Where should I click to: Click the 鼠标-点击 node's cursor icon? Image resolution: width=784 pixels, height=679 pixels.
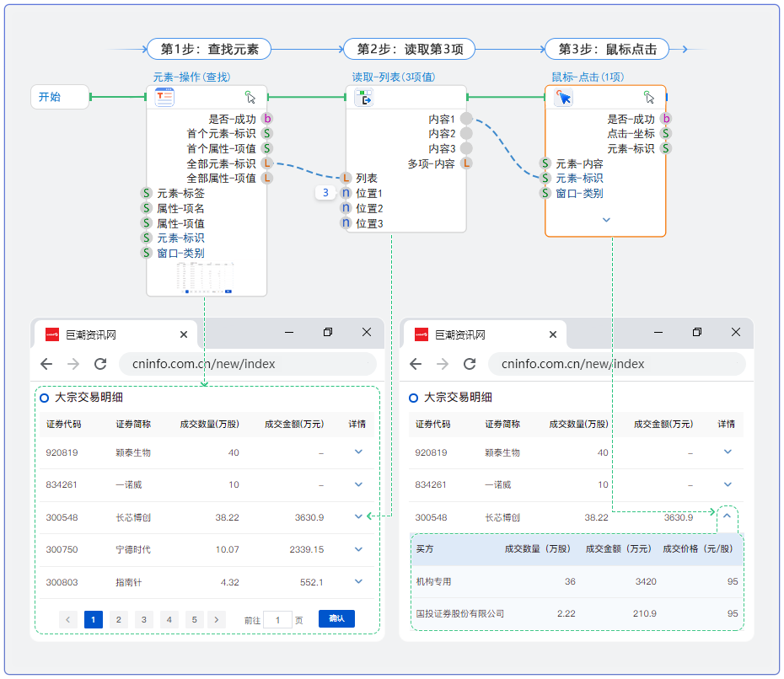coord(564,98)
